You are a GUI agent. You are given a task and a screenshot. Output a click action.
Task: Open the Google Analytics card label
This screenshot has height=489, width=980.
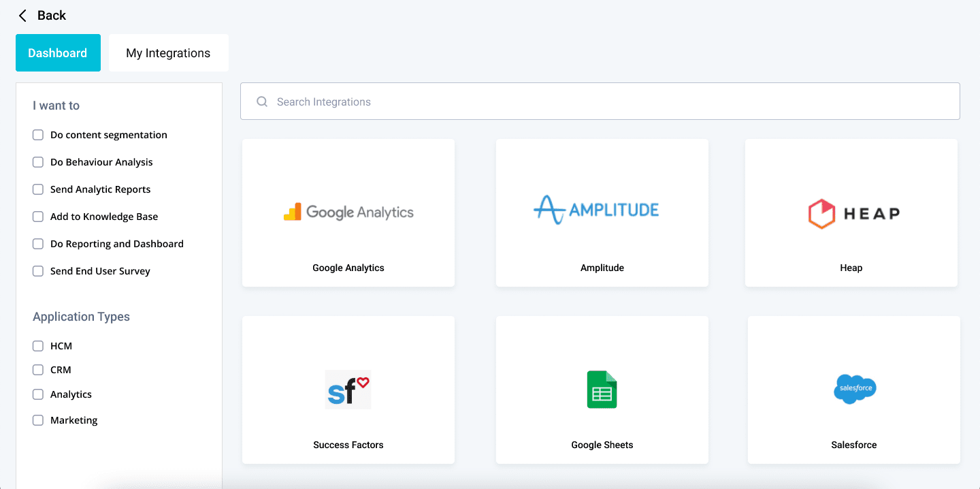tap(348, 268)
